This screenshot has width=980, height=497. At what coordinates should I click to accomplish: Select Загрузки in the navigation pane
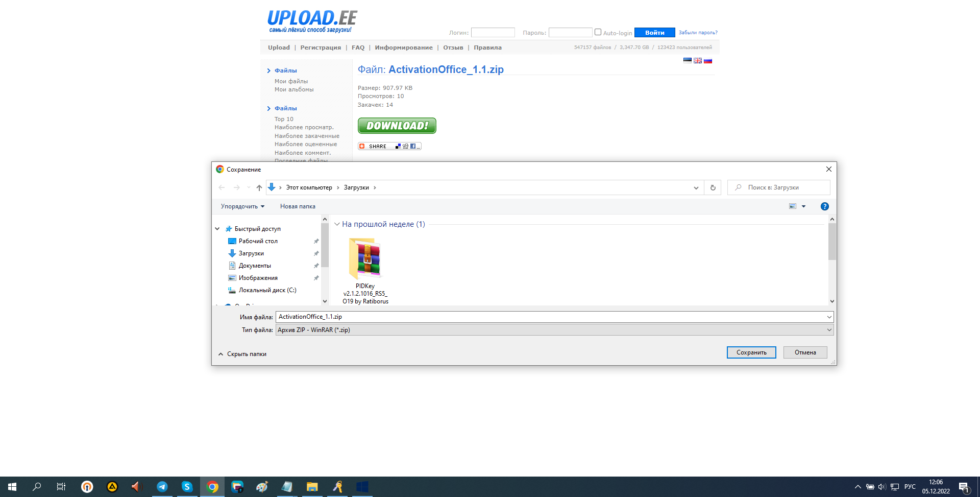[x=251, y=253]
